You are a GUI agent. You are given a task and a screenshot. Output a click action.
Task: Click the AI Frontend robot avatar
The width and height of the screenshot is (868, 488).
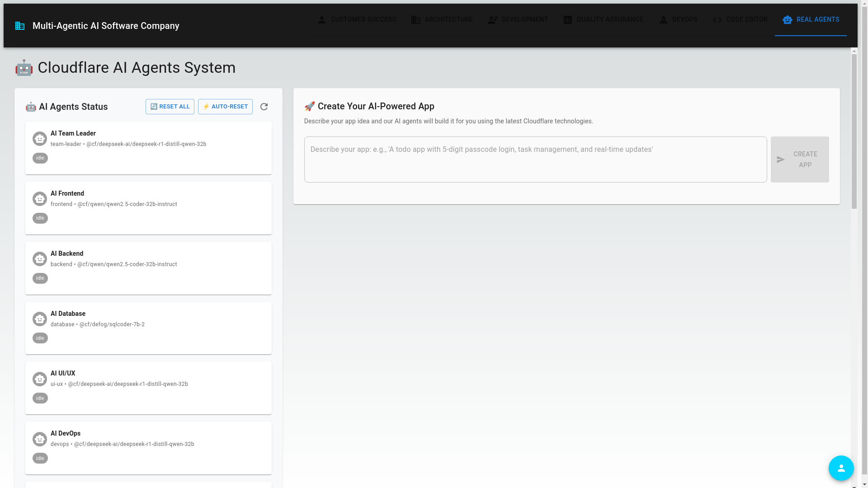click(x=40, y=199)
